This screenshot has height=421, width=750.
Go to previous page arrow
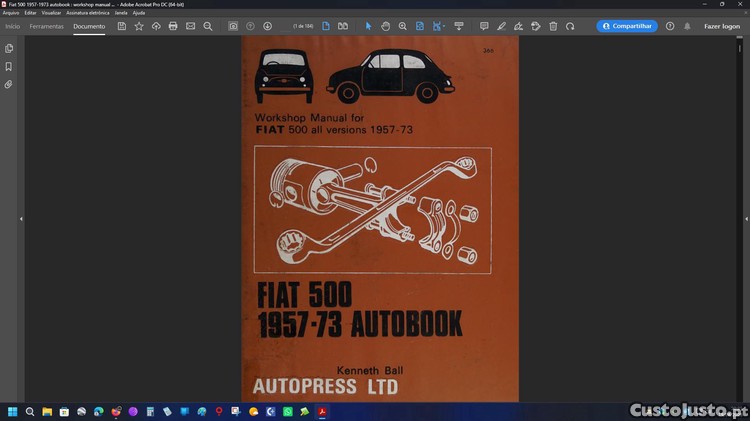pos(250,26)
